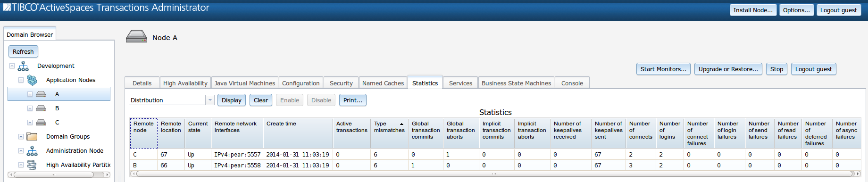Switch to the High Availability tab
Image resolution: width=868 pixels, height=182 pixels.
coord(185,83)
